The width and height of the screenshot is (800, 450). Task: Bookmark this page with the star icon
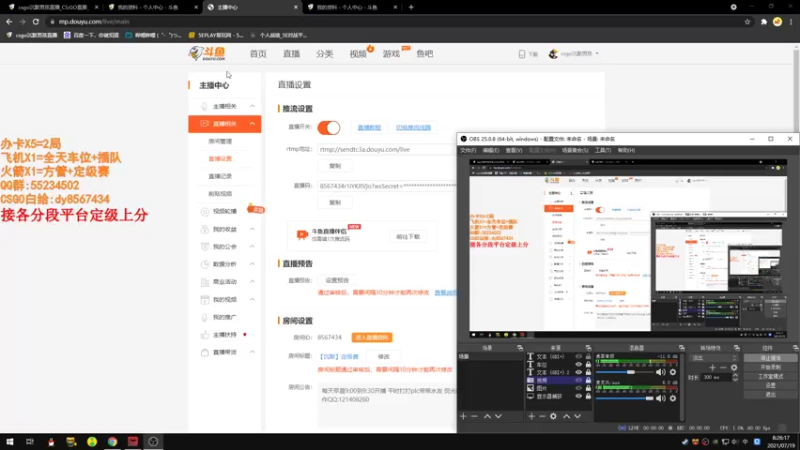coord(747,22)
